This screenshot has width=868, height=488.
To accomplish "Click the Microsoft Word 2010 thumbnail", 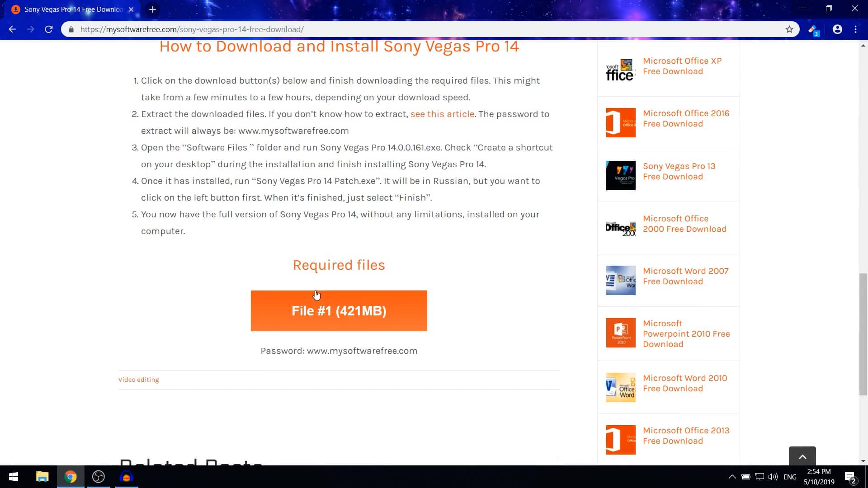I will coord(620,387).
